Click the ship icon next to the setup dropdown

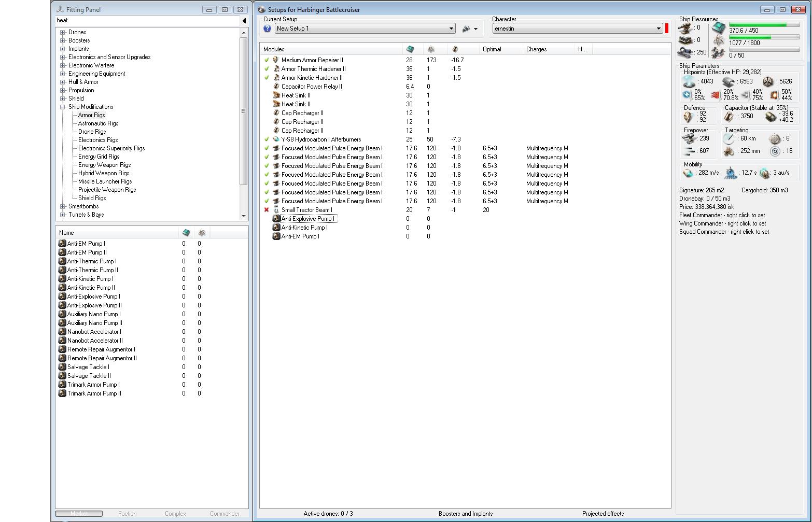pyautogui.click(x=466, y=29)
